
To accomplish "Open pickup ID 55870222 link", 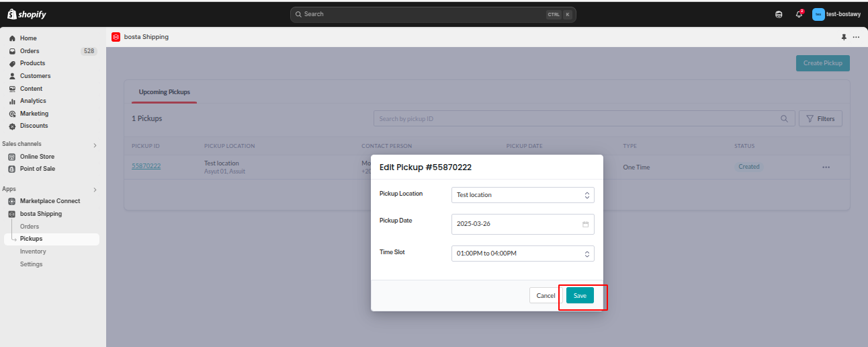I will pos(146,165).
